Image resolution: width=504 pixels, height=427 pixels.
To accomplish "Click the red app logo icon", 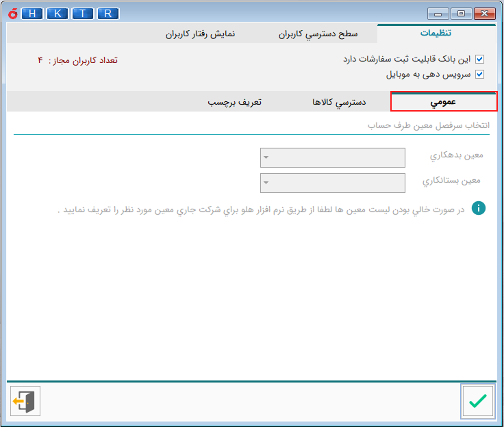I will 12,13.
